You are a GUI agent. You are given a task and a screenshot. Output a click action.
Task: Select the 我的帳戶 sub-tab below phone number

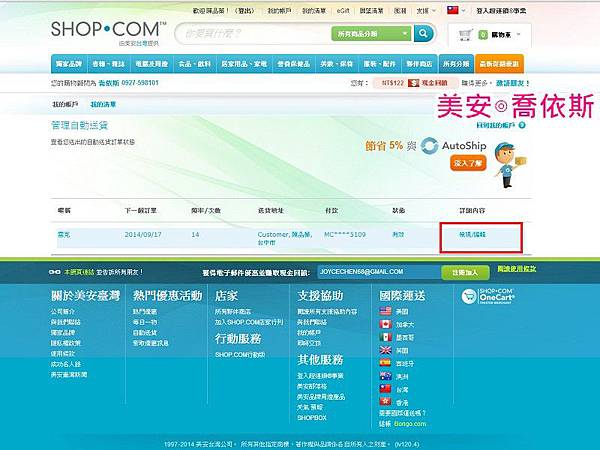tap(65, 104)
